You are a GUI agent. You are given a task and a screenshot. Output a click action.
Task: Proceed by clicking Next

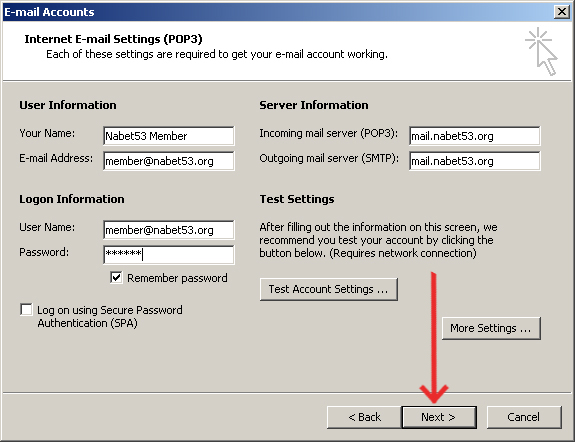click(x=439, y=417)
